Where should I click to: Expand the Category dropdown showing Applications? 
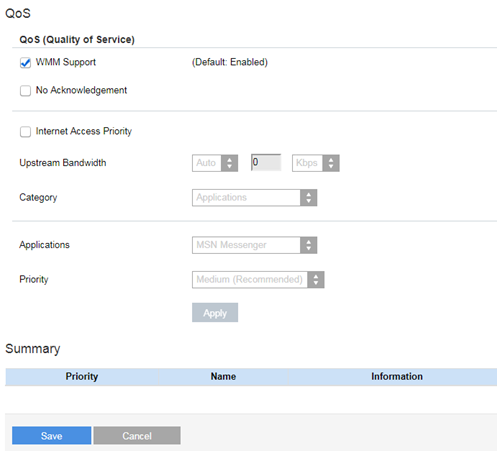coord(254,198)
